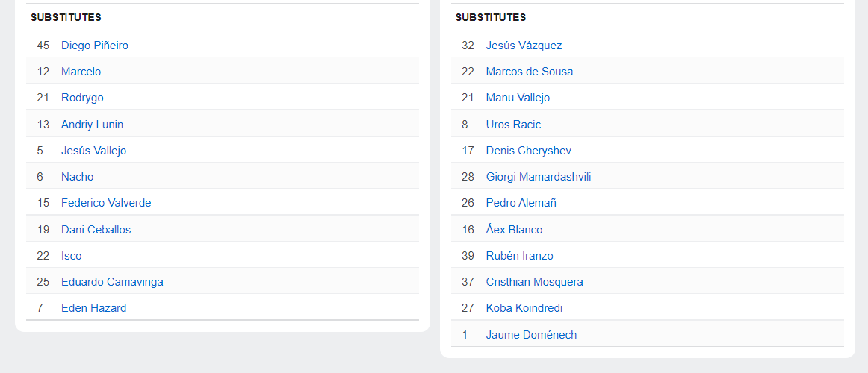Open Andriy Lunin's profile link
This screenshot has width=868, height=373.
[92, 125]
